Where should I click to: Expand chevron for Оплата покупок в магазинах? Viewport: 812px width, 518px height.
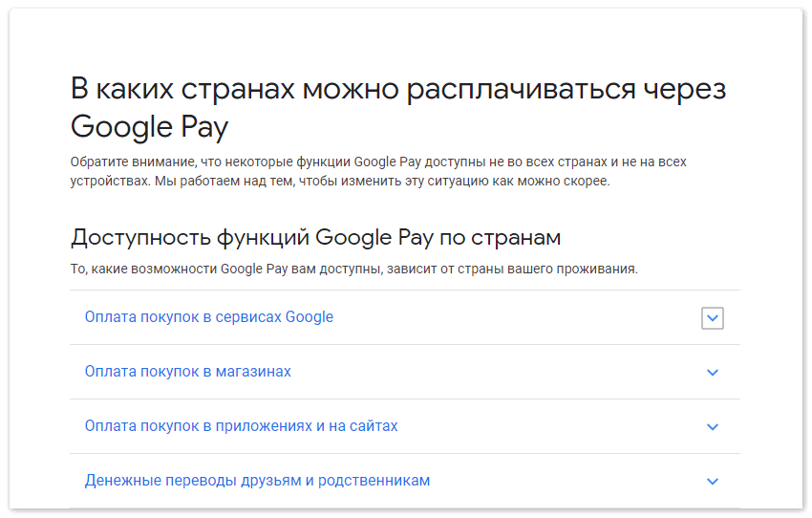(x=713, y=373)
